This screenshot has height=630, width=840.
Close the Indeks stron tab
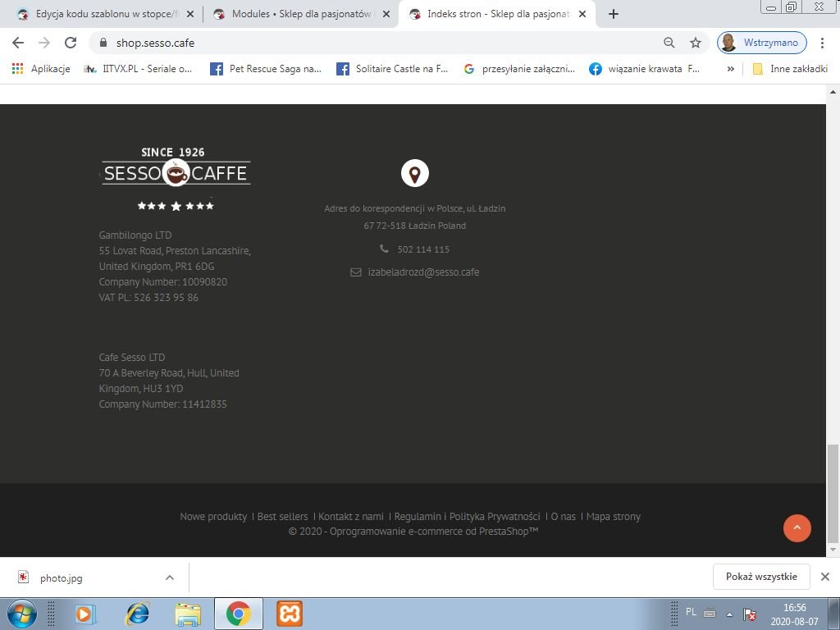[x=582, y=15]
